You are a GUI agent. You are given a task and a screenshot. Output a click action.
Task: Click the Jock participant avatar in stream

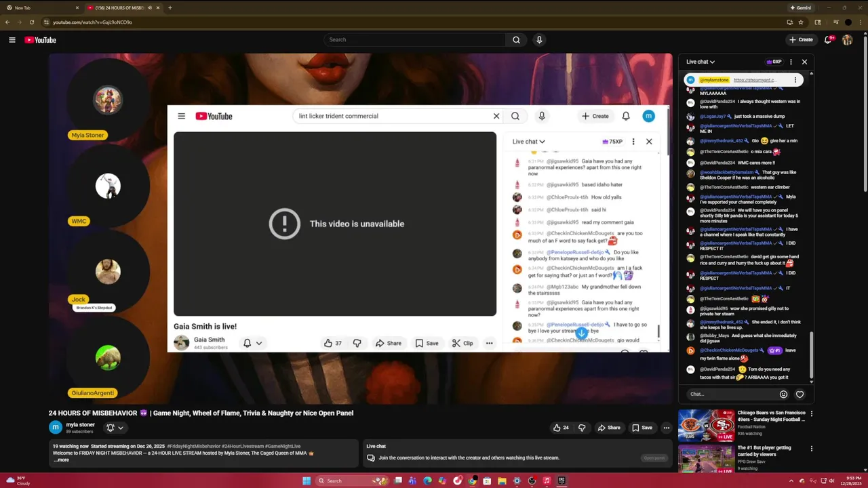tap(107, 271)
